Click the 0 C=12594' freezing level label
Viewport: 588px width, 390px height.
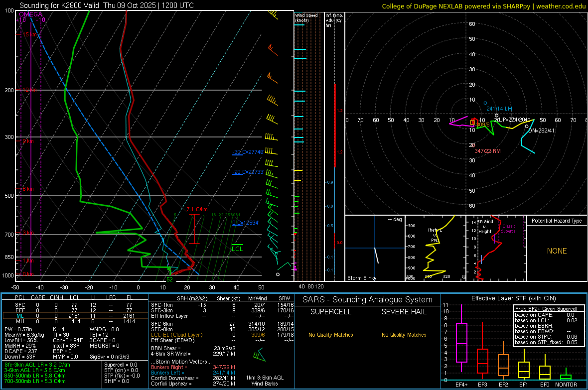point(246,223)
